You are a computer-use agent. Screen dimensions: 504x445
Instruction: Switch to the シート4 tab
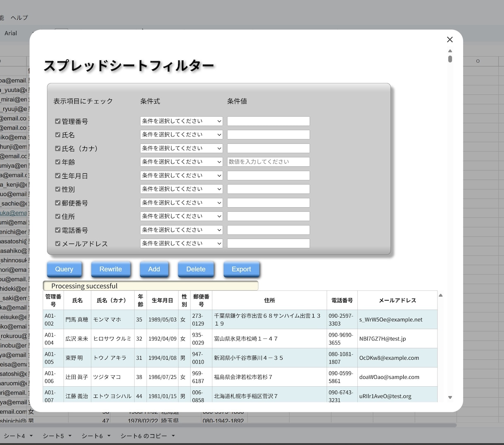(x=14, y=436)
